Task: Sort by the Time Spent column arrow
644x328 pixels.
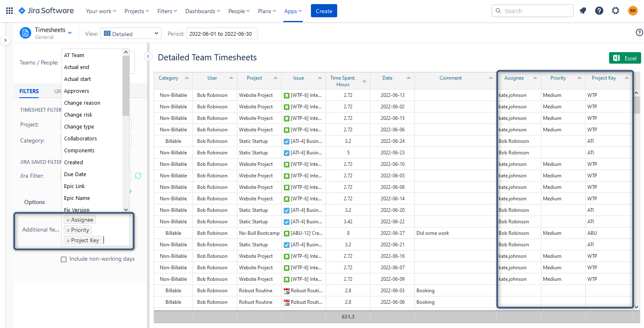Action: (x=364, y=81)
